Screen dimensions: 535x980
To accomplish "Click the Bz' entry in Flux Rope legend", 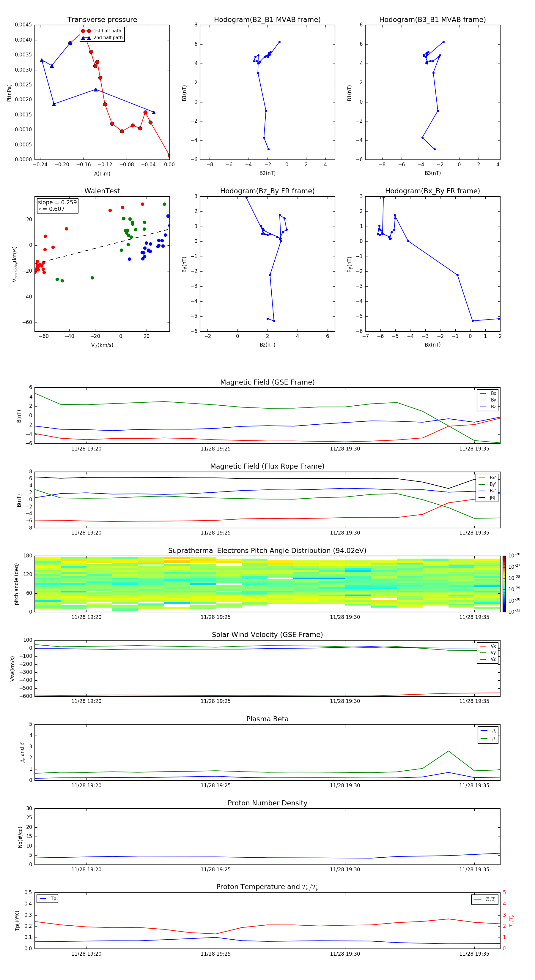I will (487, 491).
